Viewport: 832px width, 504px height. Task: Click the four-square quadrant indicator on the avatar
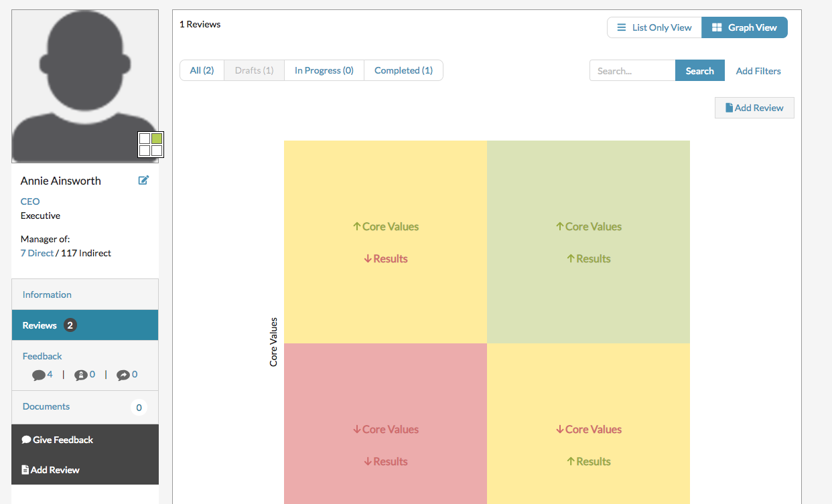click(151, 144)
